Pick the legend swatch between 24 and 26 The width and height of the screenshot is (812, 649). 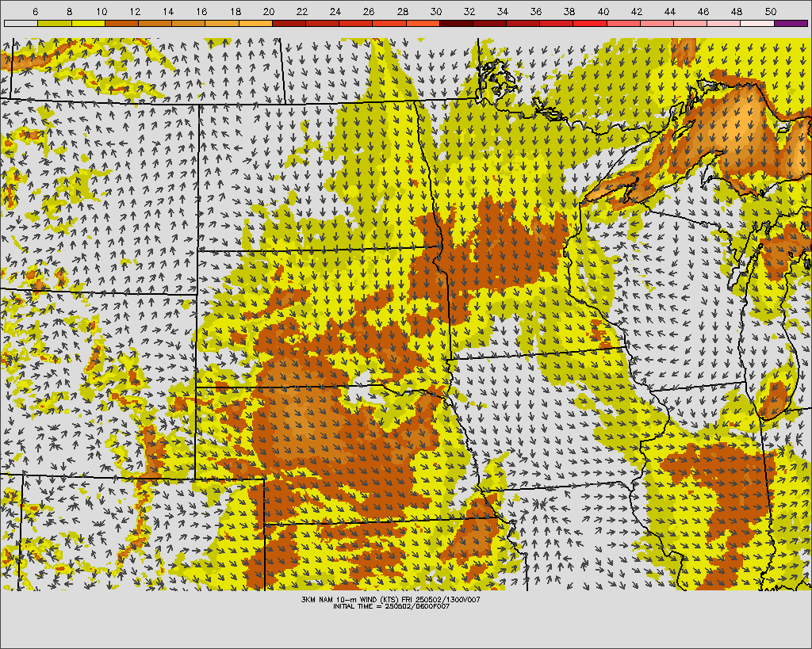(356, 23)
